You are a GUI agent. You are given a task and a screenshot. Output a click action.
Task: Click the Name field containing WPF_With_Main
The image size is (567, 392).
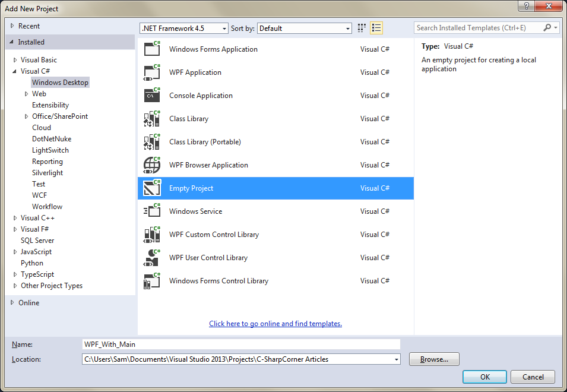(241, 344)
